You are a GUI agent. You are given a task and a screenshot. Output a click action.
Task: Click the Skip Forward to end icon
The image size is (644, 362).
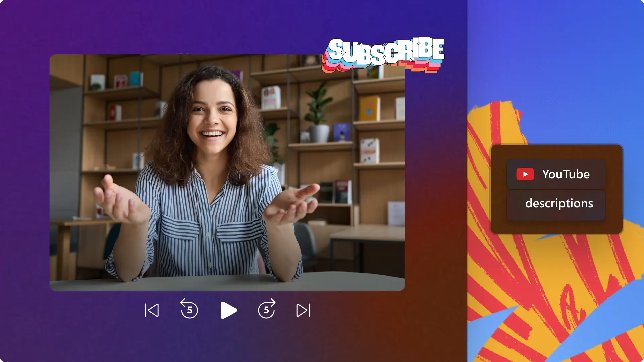click(304, 309)
